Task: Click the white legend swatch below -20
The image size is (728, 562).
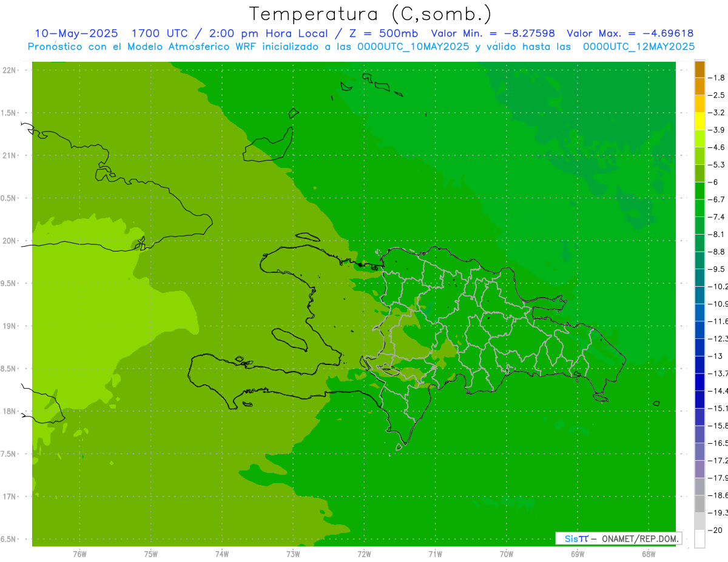Action: tap(699, 538)
